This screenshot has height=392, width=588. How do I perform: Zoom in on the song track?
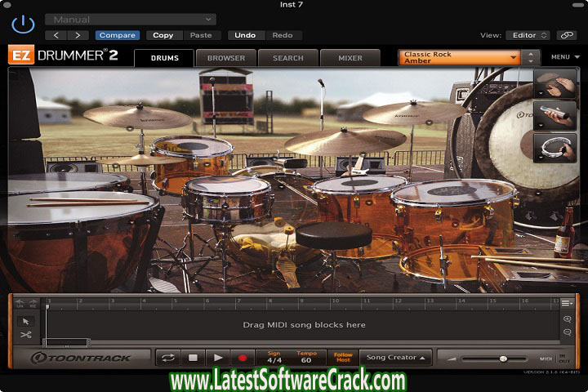tap(567, 319)
